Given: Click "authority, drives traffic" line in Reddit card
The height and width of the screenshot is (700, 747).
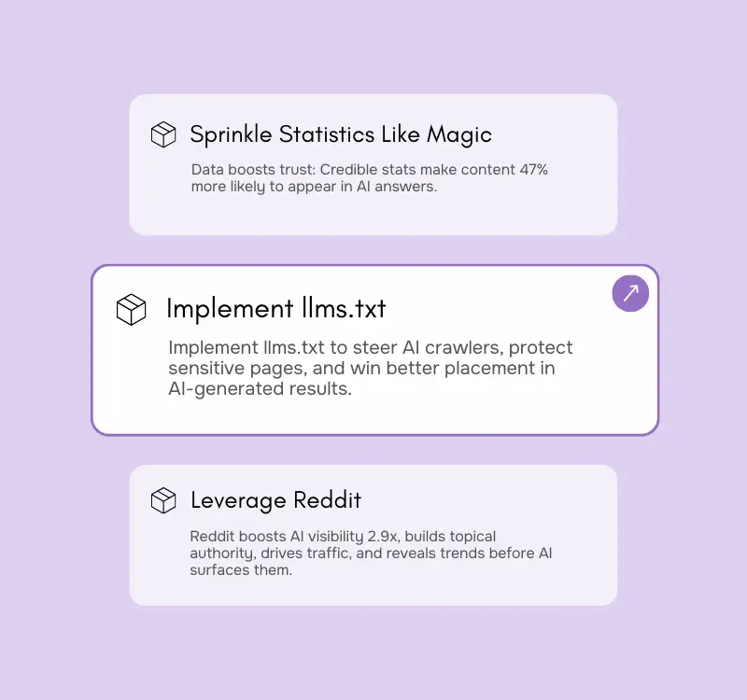Looking at the screenshot, I should pos(370,553).
